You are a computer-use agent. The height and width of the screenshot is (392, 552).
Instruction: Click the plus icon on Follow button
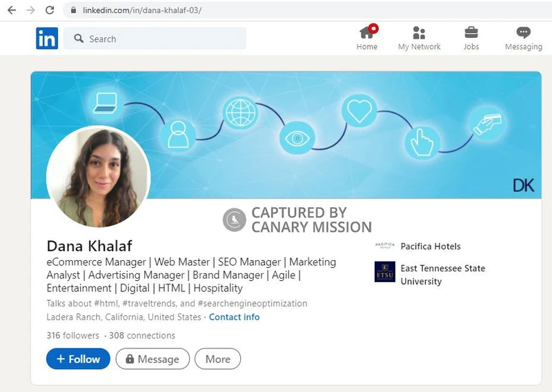point(61,359)
